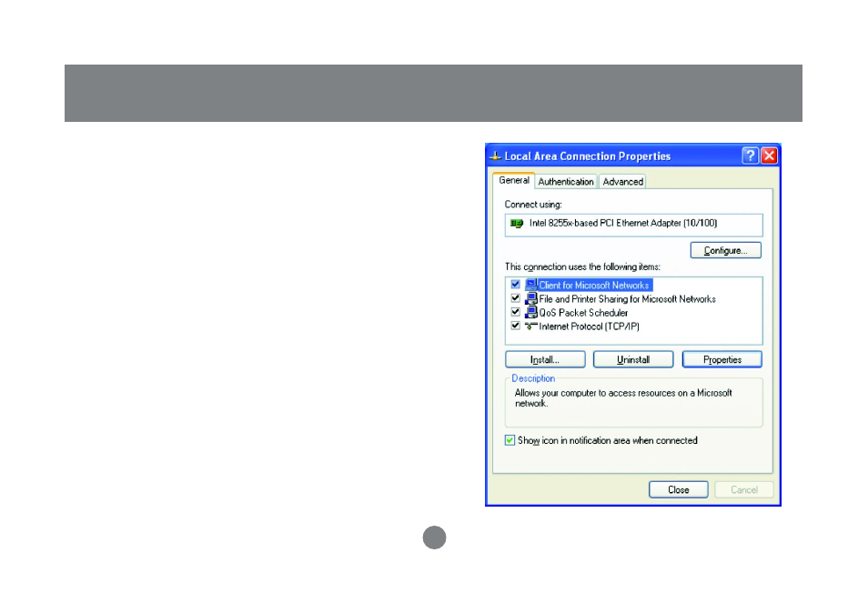Click the Configure... button
Image resolution: width=868 pixels, height=603 pixels.
click(726, 251)
